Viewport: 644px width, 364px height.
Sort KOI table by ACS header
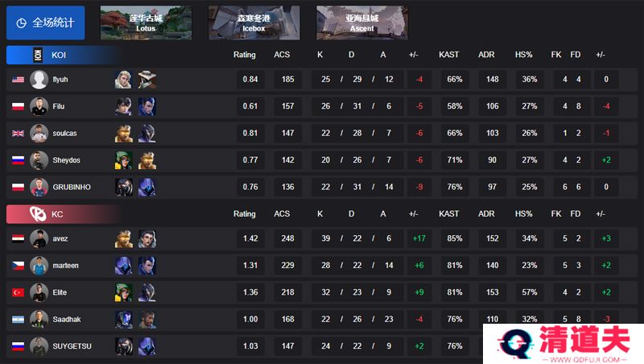pyautogui.click(x=282, y=55)
